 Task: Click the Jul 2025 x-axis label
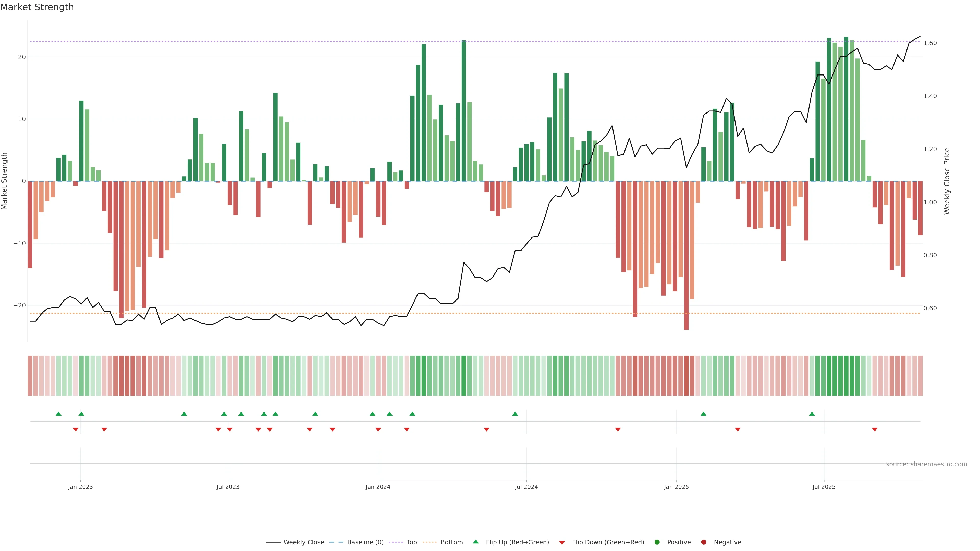(824, 487)
